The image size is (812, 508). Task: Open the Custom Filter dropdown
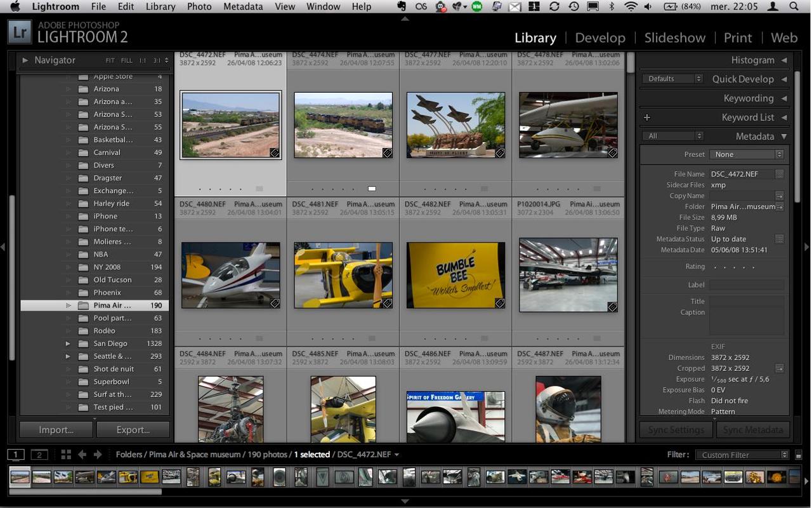pos(742,455)
